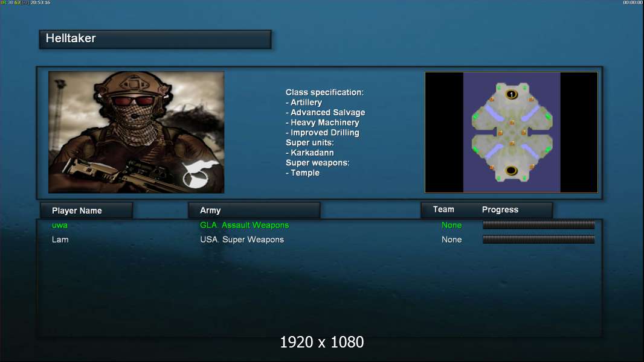
Task: Click the Karkadann super unit entry
Action: pos(310,153)
